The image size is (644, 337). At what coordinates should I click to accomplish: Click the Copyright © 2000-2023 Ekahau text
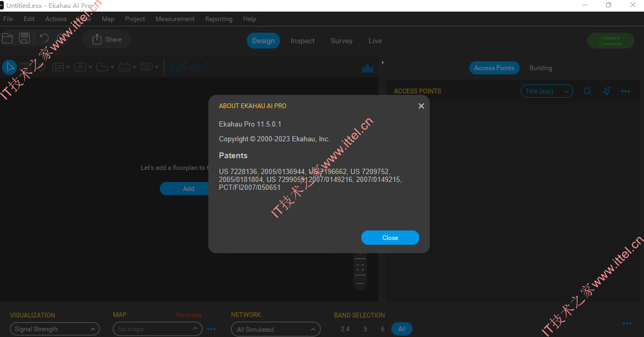pyautogui.click(x=274, y=139)
